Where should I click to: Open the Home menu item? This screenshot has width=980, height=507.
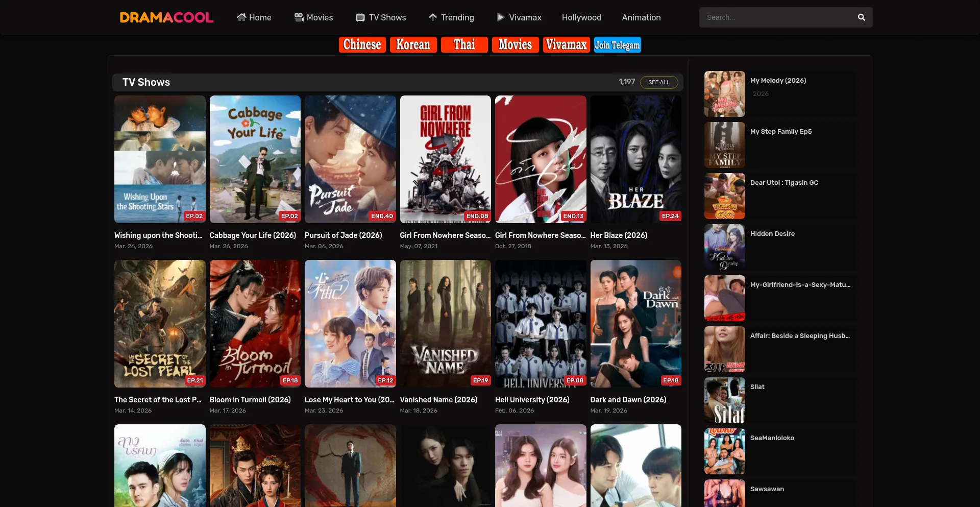click(254, 17)
